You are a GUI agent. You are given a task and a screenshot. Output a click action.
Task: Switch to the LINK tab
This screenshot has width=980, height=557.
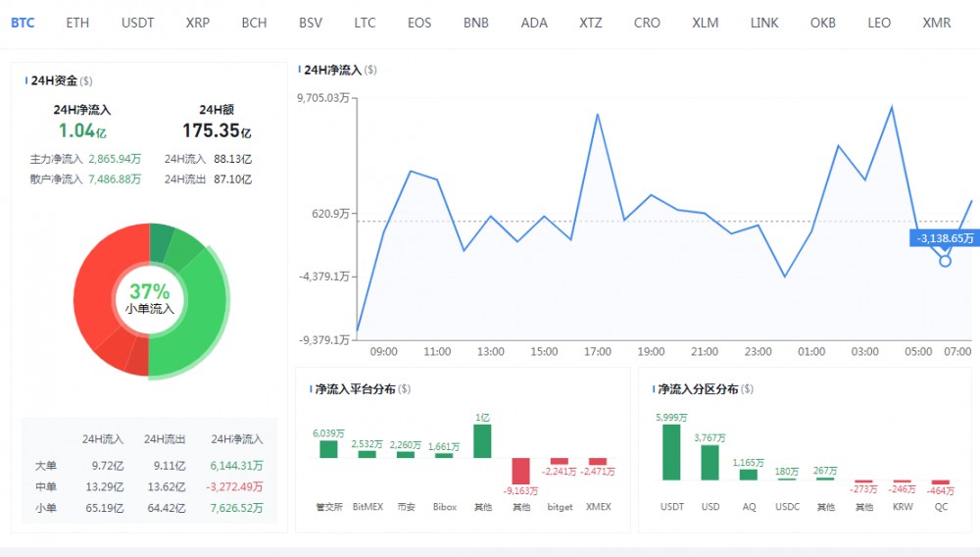pyautogui.click(x=764, y=23)
